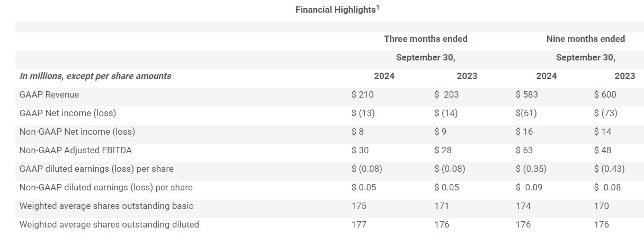The image size is (644, 236).
Task: Select the $ 210 GAAP Revenue value
Action: [362, 94]
